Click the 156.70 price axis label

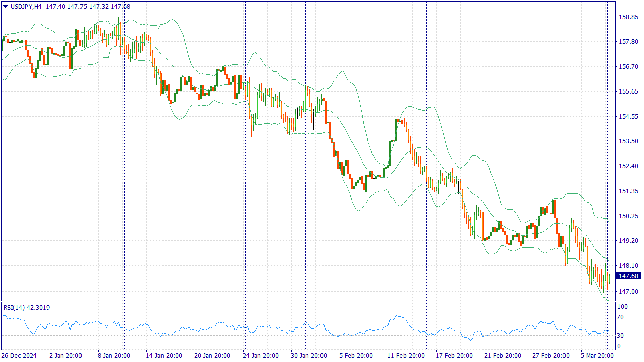628,66
